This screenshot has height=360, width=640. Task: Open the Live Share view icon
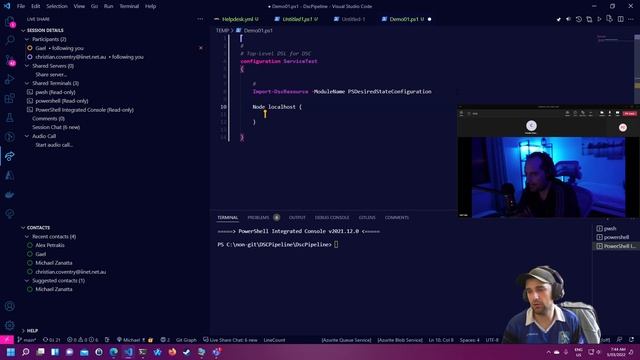pos(9,156)
